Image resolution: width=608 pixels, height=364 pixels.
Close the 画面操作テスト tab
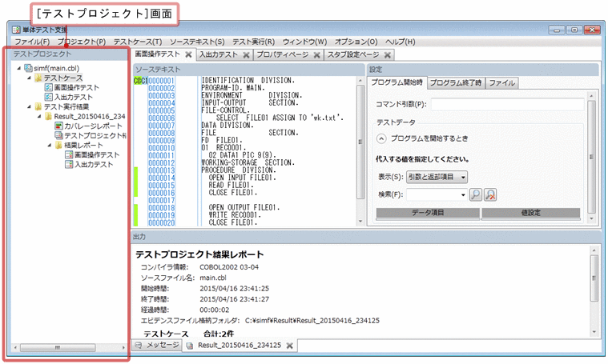pos(188,54)
